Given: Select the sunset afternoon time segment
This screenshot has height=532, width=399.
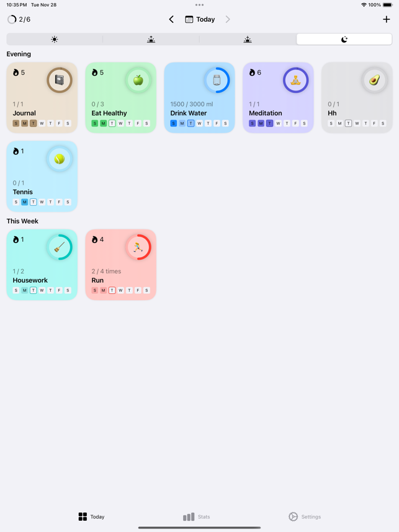Looking at the screenshot, I should click(x=248, y=39).
